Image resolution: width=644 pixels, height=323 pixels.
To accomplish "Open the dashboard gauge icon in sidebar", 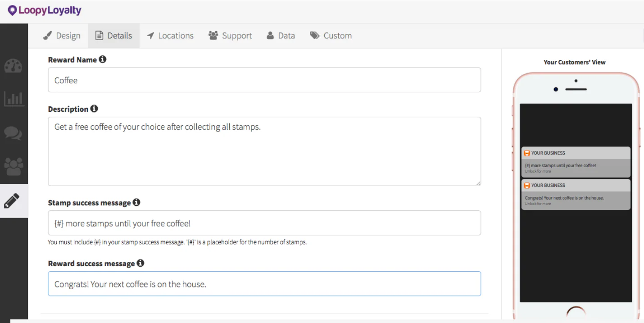I will pyautogui.click(x=13, y=66).
